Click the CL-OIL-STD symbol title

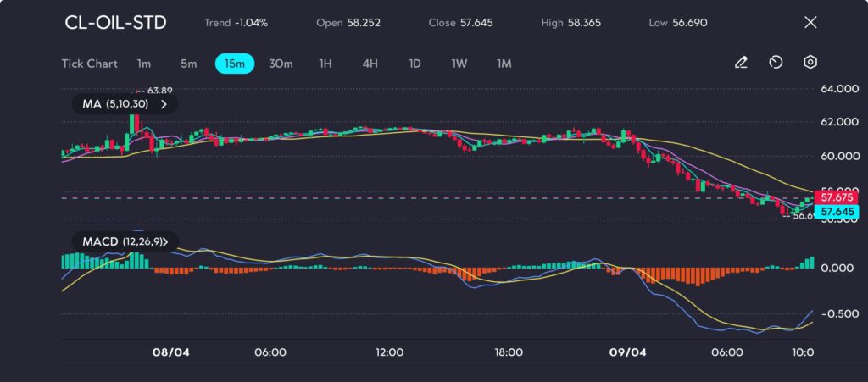[115, 23]
